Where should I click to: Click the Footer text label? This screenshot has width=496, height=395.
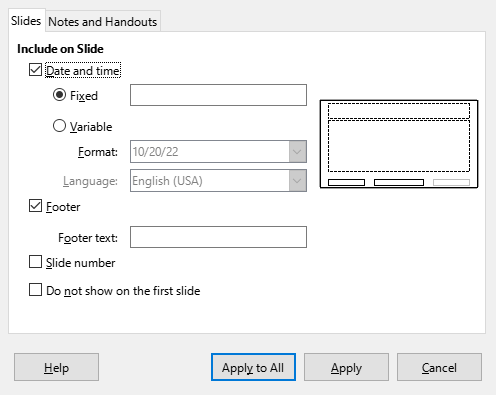coord(88,238)
